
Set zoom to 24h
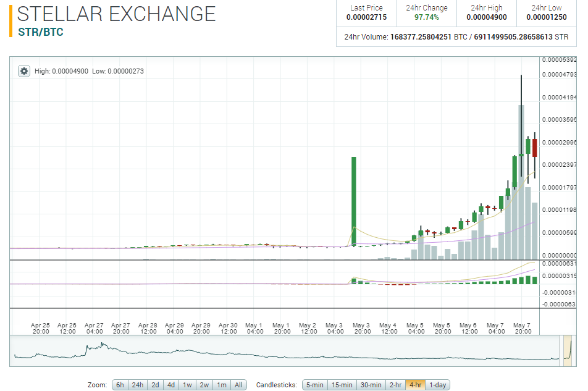click(x=138, y=385)
